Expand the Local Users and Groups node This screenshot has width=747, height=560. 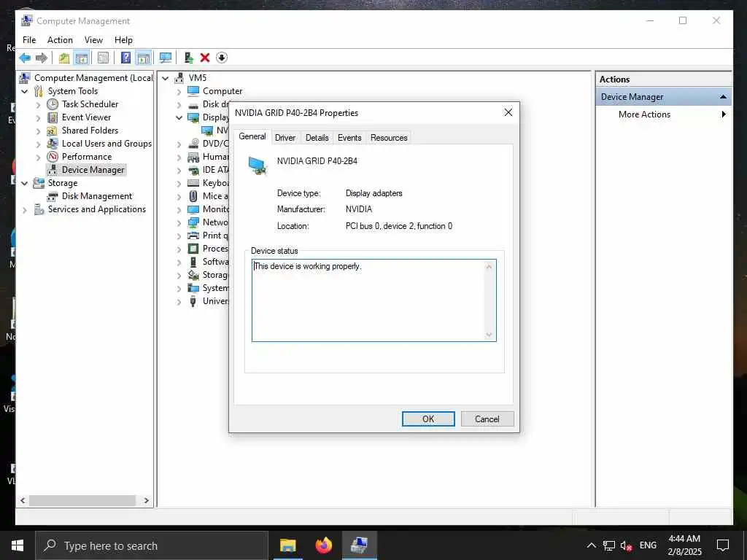(38, 144)
